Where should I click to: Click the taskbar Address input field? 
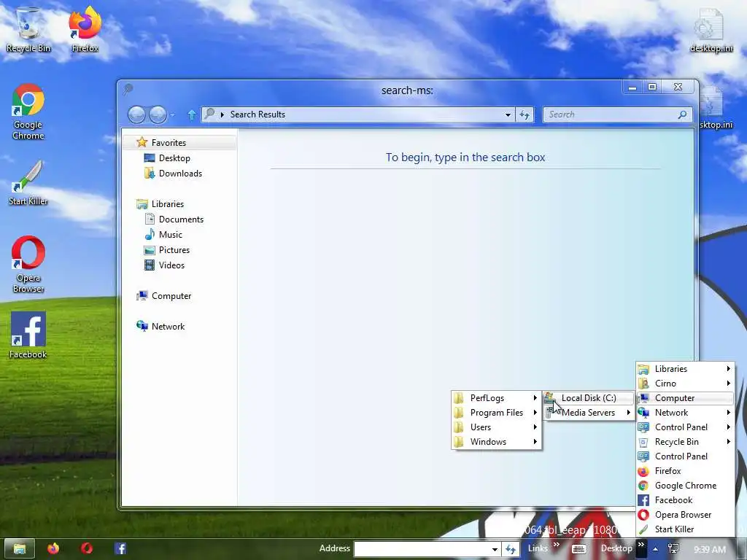coord(422,549)
